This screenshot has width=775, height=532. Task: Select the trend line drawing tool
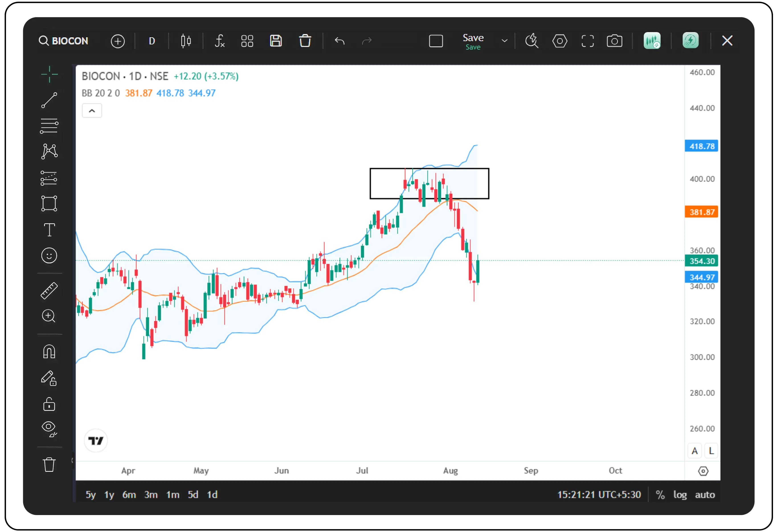pyautogui.click(x=49, y=100)
